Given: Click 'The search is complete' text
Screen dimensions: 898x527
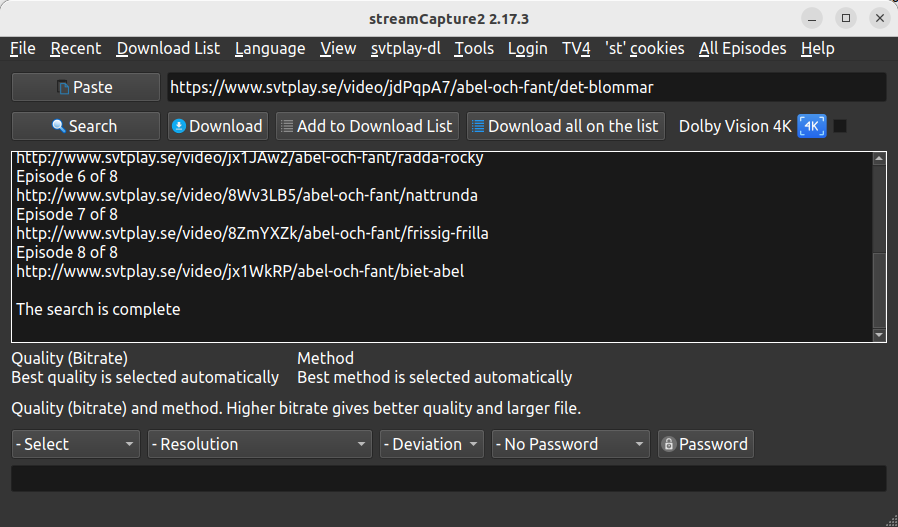Looking at the screenshot, I should 98,309.
